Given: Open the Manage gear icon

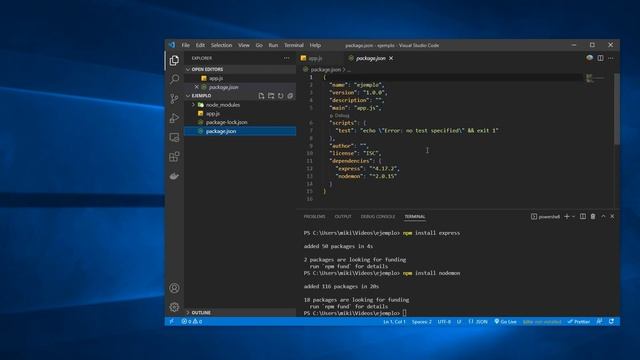Looking at the screenshot, I should [174, 307].
